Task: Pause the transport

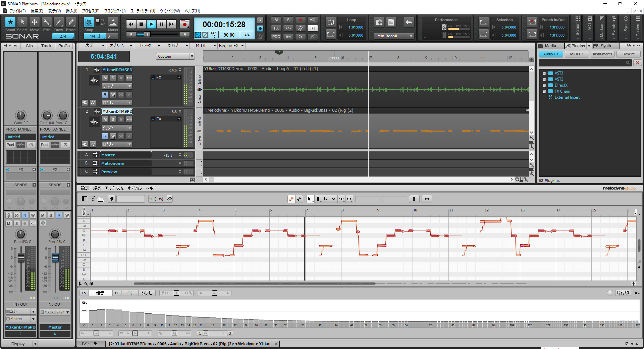Action: point(161,24)
